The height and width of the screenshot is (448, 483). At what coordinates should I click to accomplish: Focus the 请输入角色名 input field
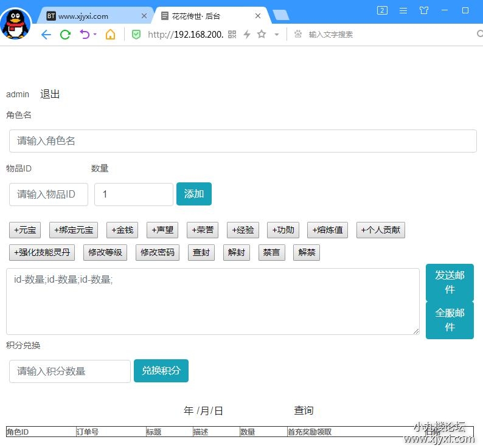[x=243, y=141]
